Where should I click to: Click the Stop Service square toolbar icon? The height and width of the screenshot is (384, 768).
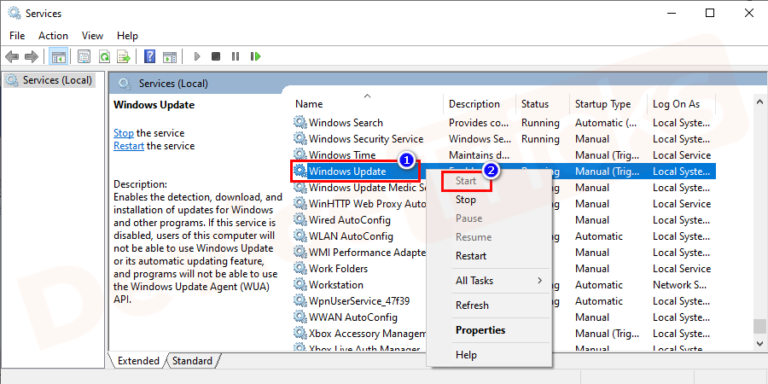coord(216,57)
